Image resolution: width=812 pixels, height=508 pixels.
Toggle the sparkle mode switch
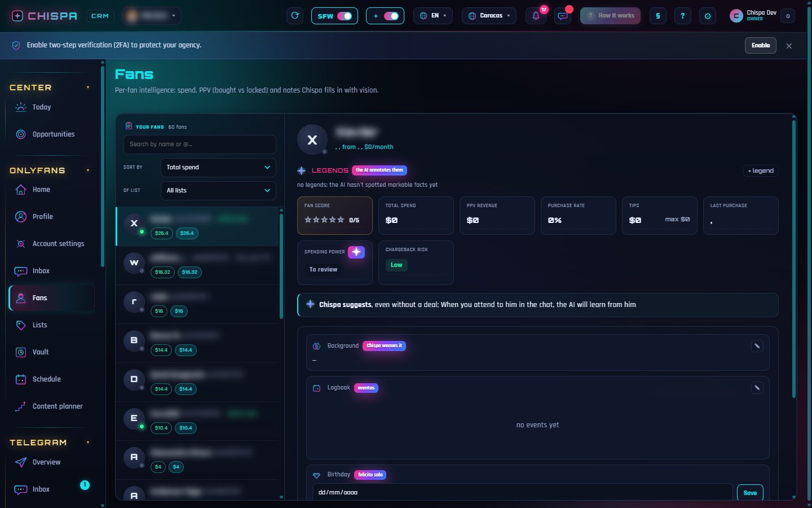[x=391, y=16]
